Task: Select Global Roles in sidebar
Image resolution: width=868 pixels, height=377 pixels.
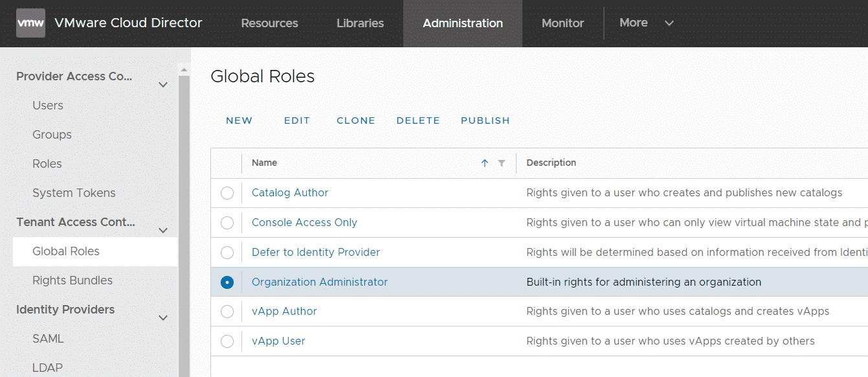Action: point(95,251)
